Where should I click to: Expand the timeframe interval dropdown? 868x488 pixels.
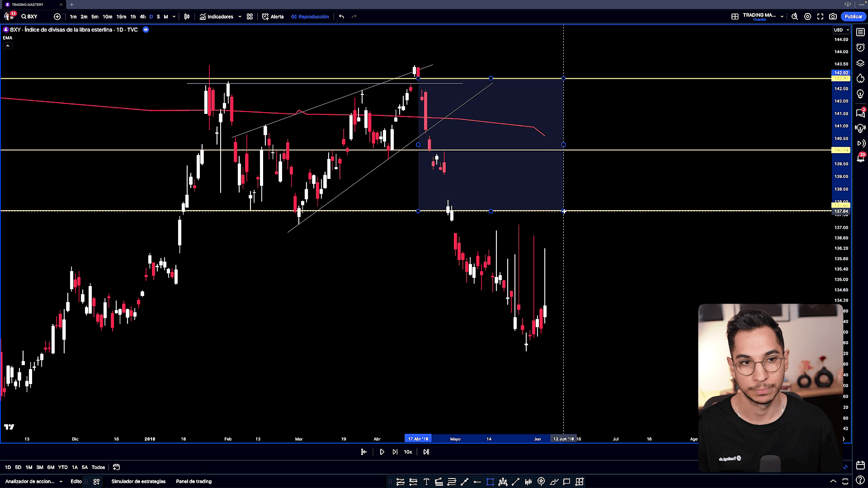click(x=174, y=17)
